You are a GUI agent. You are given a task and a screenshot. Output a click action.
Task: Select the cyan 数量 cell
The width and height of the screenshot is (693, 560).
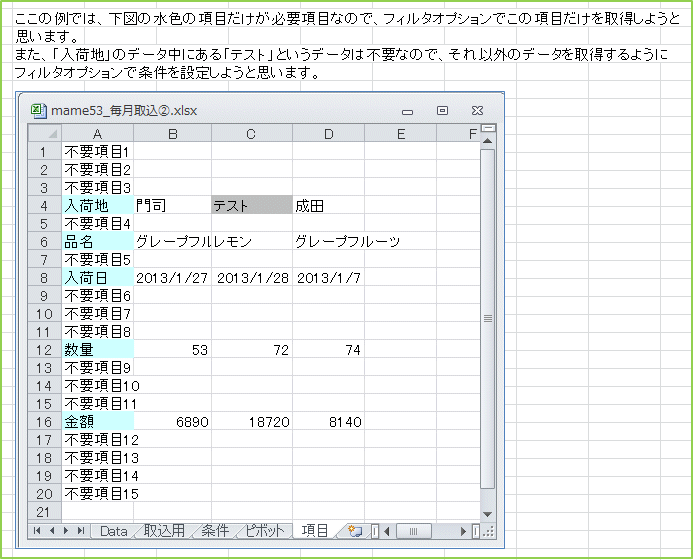click(x=98, y=350)
